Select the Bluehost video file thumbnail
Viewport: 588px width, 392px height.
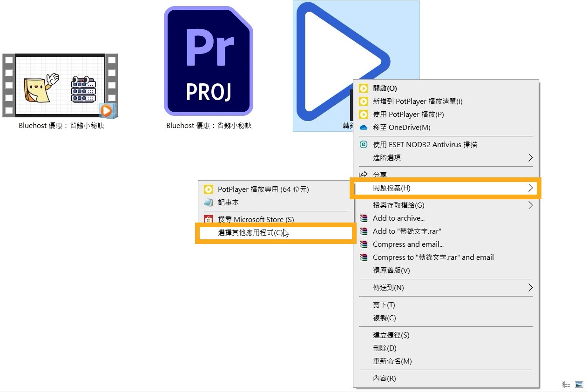[x=60, y=85]
